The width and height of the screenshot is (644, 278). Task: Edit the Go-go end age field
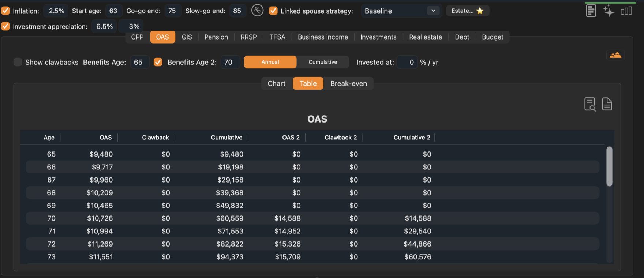pyautogui.click(x=172, y=11)
